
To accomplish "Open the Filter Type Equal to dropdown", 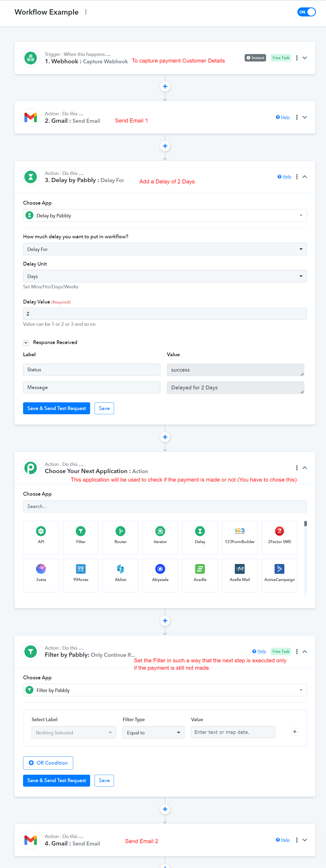I will [153, 733].
